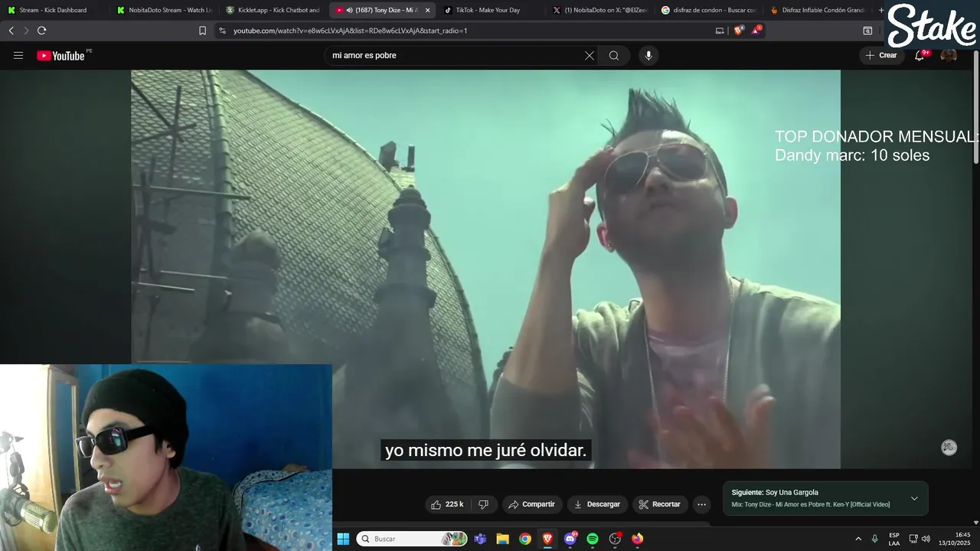This screenshot has height=551, width=980.
Task: Open Microsoft Teams from the taskbar
Action: click(x=480, y=539)
